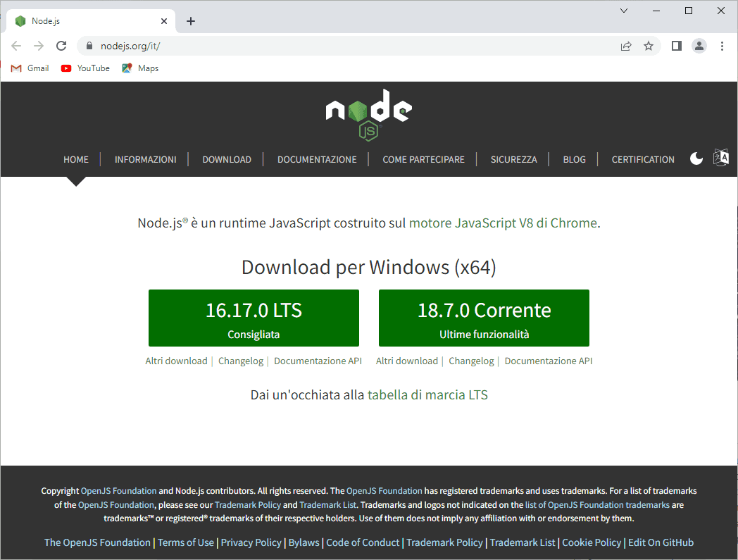This screenshot has width=738, height=560.
Task: Open DOWNLOAD nav item
Action: (227, 160)
